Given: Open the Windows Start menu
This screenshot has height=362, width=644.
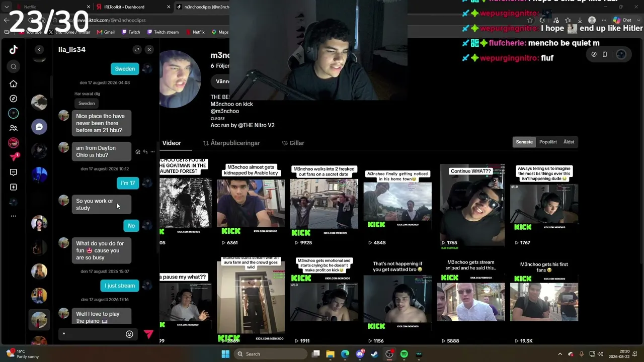Looking at the screenshot, I should (x=225, y=354).
